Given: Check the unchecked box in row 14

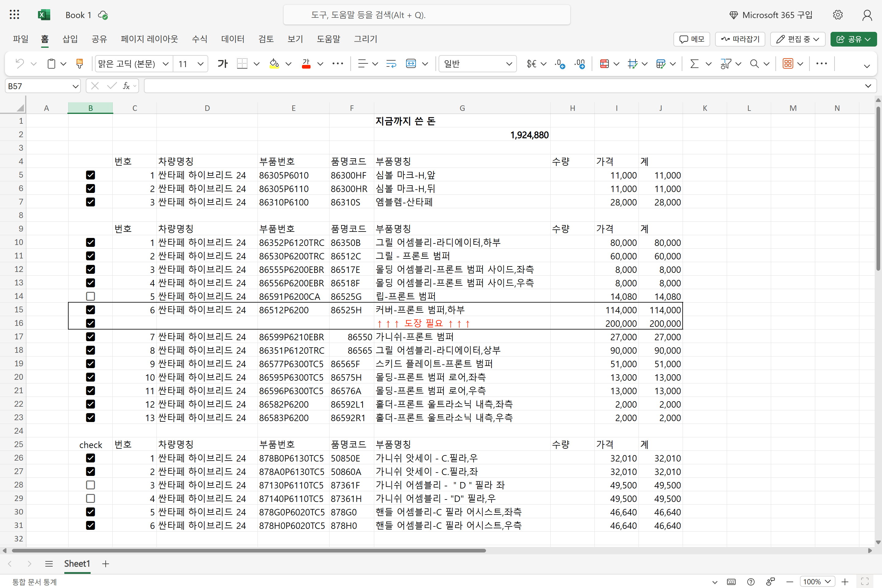Looking at the screenshot, I should tap(90, 296).
